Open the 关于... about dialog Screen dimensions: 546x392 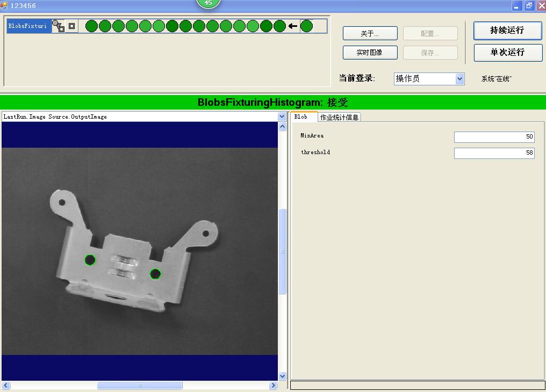[x=370, y=33]
